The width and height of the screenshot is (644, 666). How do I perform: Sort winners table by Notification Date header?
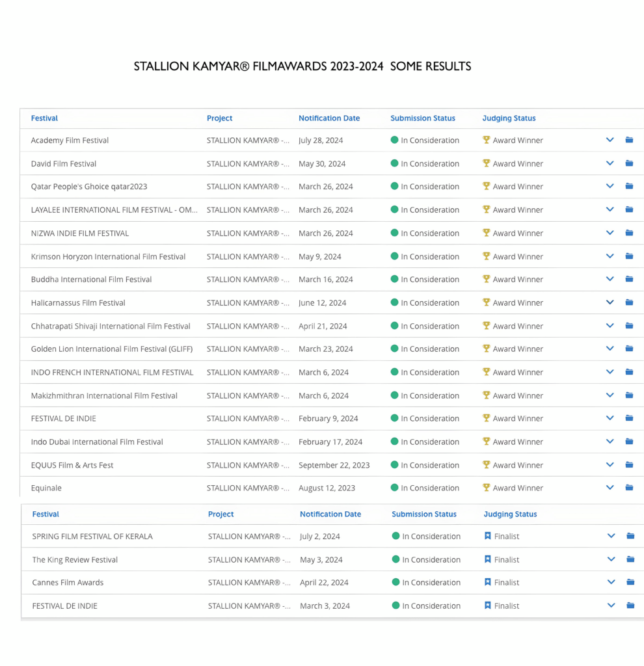click(x=329, y=118)
